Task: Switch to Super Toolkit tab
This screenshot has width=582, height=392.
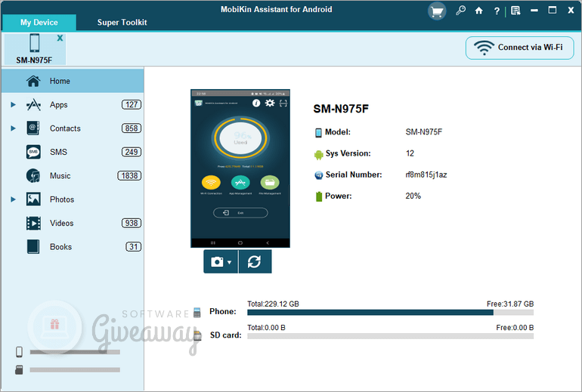Action: tap(122, 22)
